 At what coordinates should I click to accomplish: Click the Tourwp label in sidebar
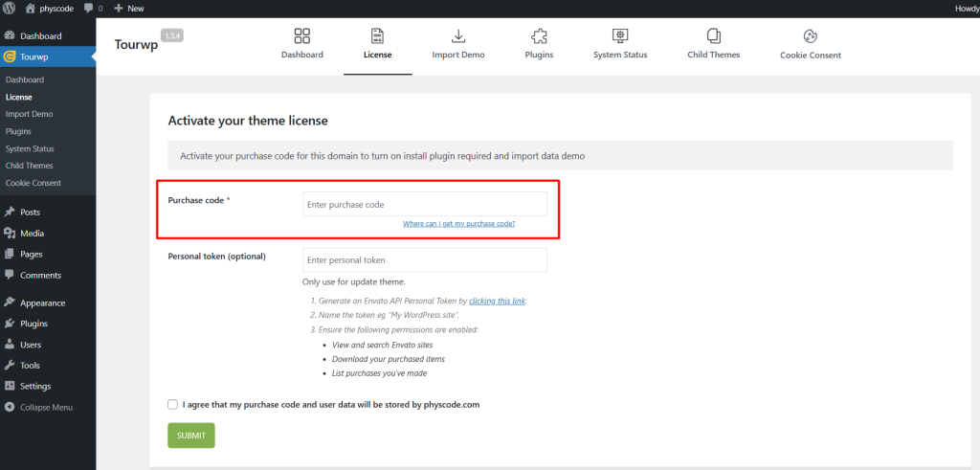pos(34,56)
